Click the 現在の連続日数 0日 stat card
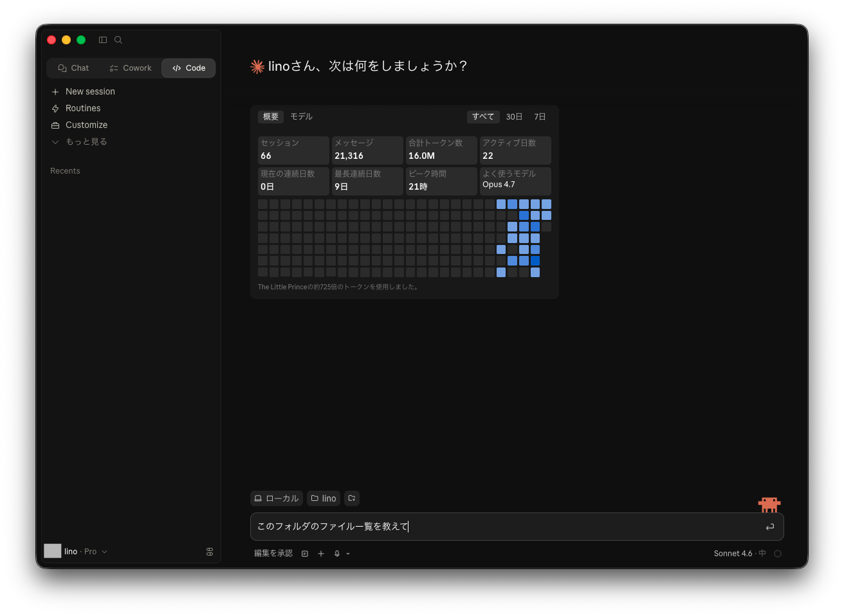This screenshot has width=844, height=616. (293, 181)
